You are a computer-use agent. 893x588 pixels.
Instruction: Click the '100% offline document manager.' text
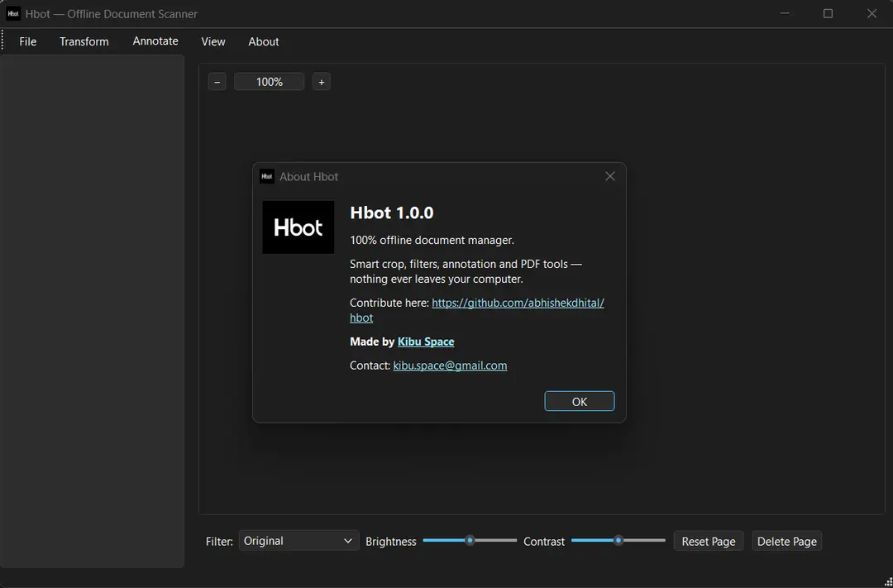click(432, 241)
